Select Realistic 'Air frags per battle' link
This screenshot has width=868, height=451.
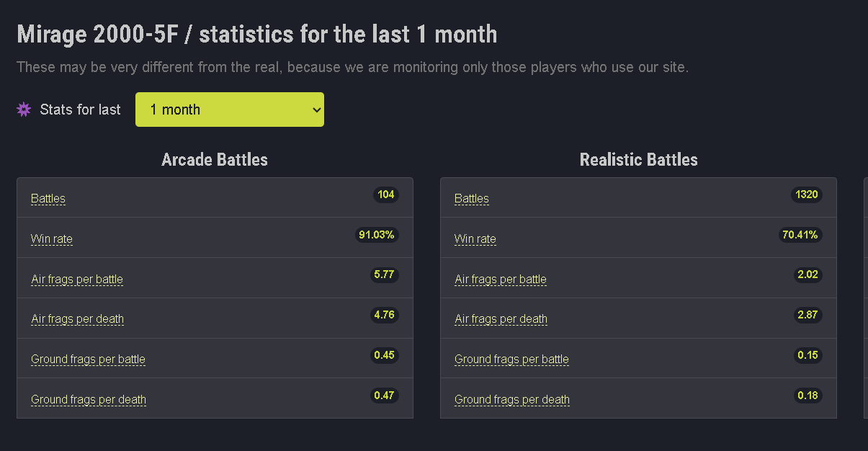tap(501, 280)
